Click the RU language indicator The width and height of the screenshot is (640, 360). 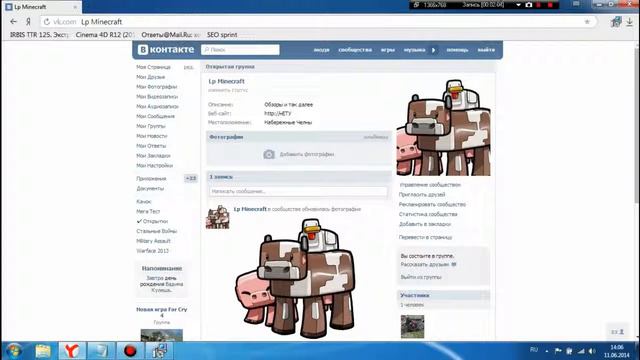[533, 350]
